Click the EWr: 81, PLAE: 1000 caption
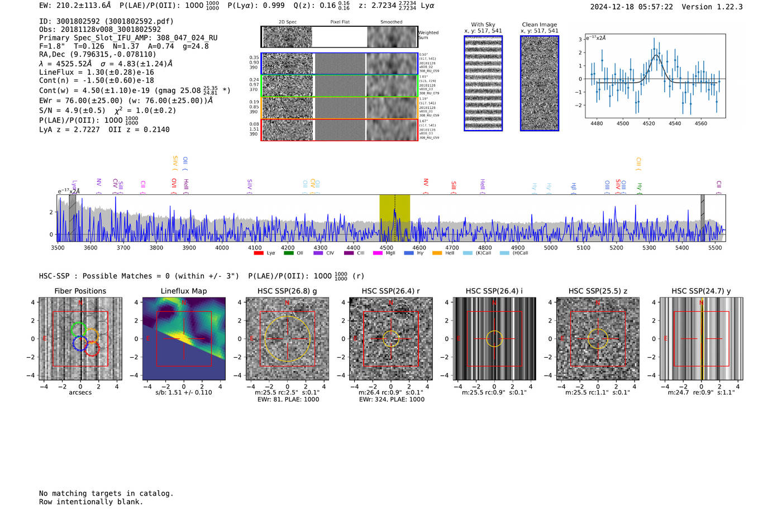Viewport: 782px width, 532px height. [288, 400]
